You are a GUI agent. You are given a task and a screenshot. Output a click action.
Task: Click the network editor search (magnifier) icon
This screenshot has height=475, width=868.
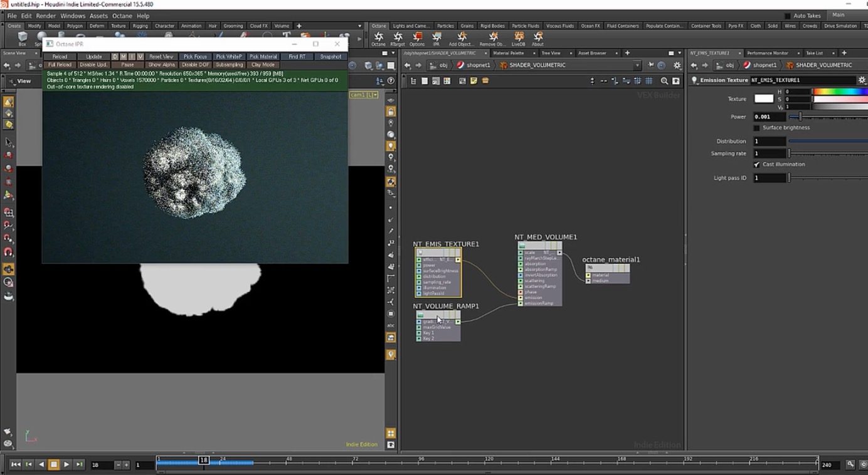[664, 81]
